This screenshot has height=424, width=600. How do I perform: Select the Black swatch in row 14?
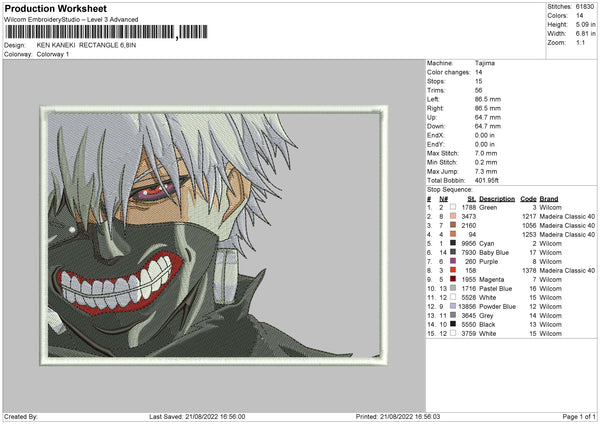[x=453, y=324]
